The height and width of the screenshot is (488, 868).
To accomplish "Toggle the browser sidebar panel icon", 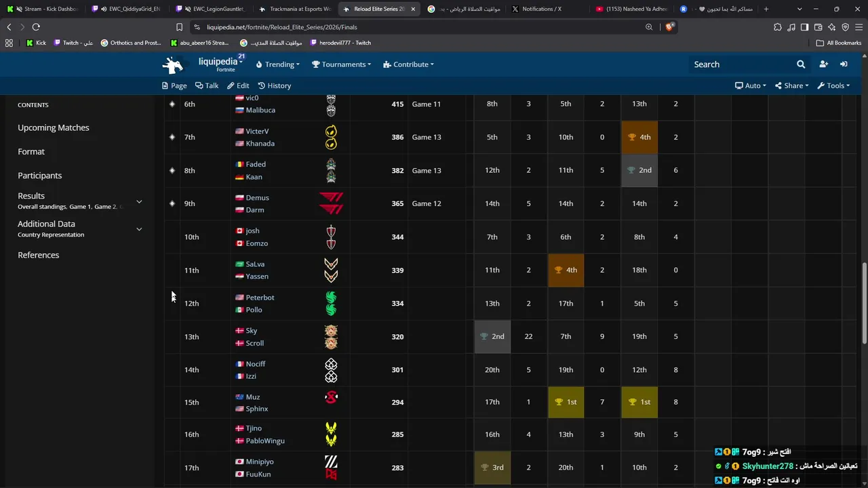I will tap(805, 27).
